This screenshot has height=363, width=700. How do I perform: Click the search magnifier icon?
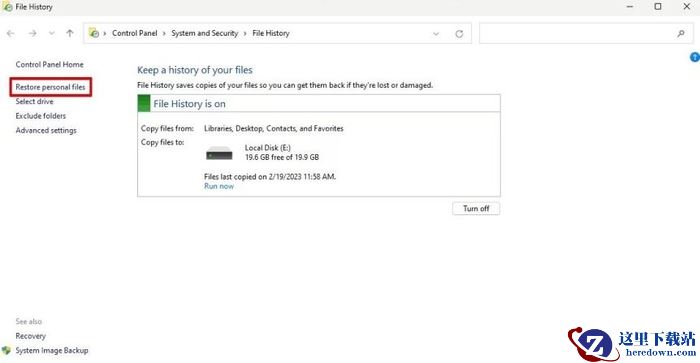point(681,33)
